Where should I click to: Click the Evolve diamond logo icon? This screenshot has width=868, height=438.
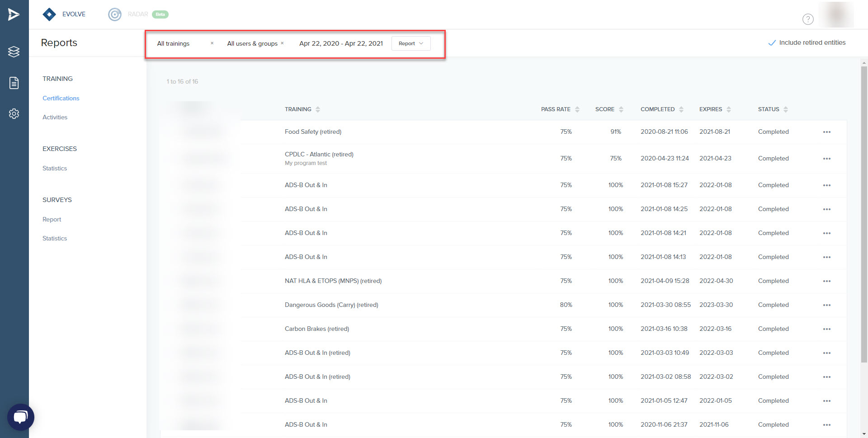49,14
